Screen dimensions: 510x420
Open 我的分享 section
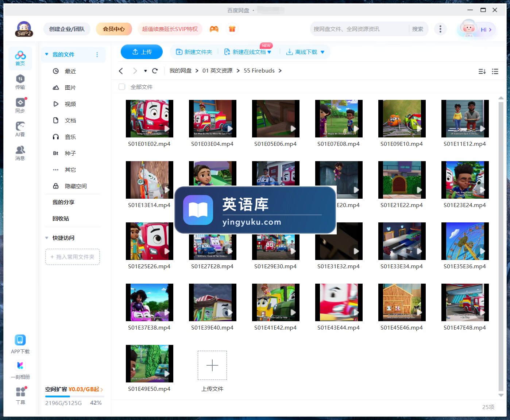click(x=63, y=202)
